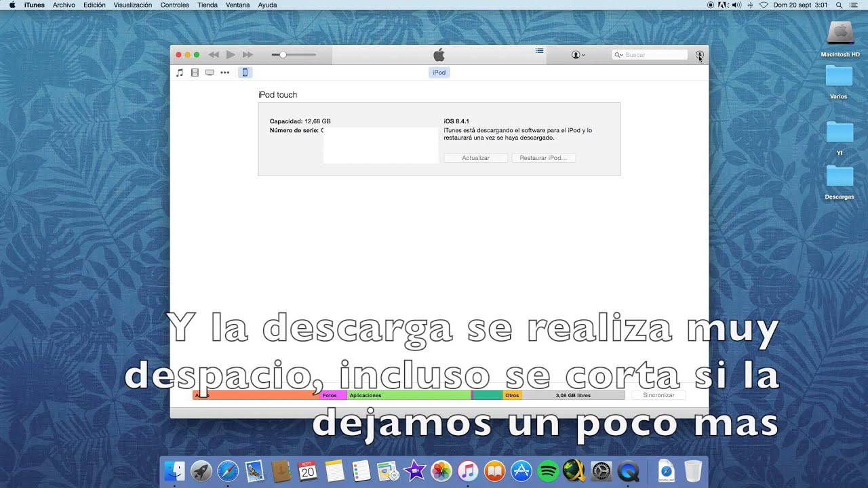The width and height of the screenshot is (868, 488).
Task: Open Maps from the Dock
Action: click(387, 470)
